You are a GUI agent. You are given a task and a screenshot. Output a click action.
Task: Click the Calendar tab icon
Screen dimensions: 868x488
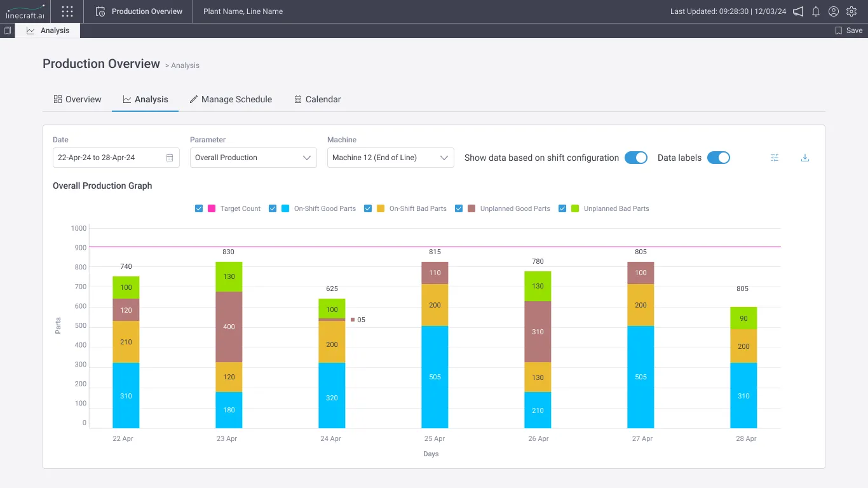[298, 99]
